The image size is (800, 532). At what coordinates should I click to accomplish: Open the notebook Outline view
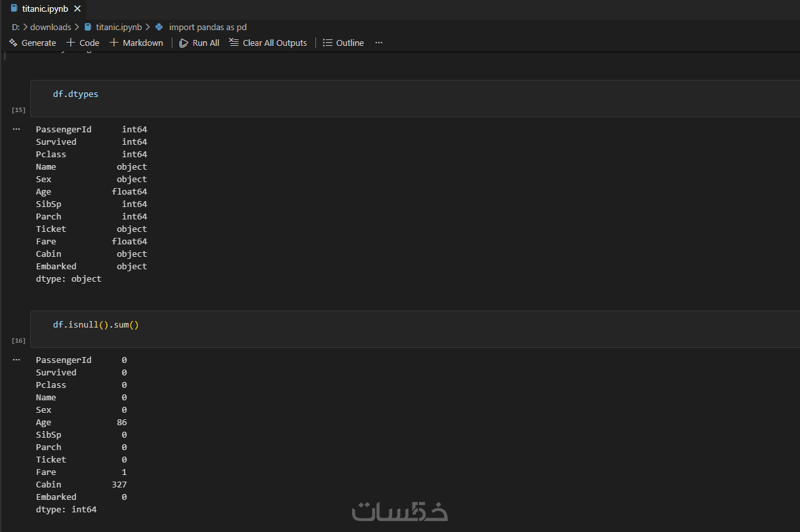[x=343, y=43]
